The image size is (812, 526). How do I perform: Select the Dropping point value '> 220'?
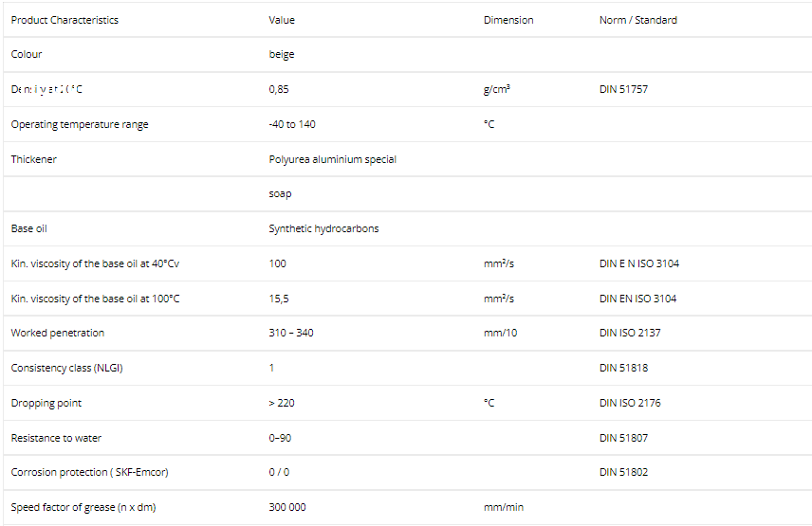coord(282,403)
